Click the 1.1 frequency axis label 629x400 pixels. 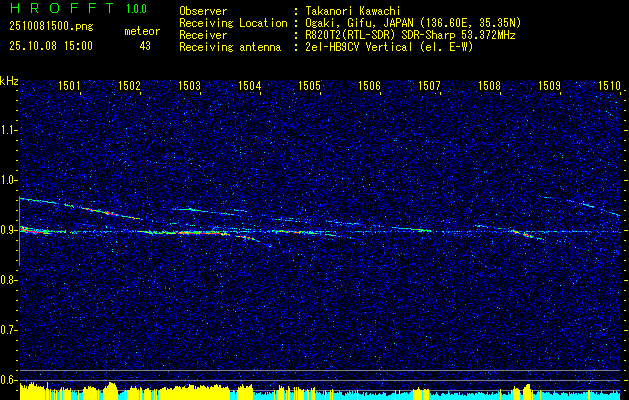tap(9, 130)
